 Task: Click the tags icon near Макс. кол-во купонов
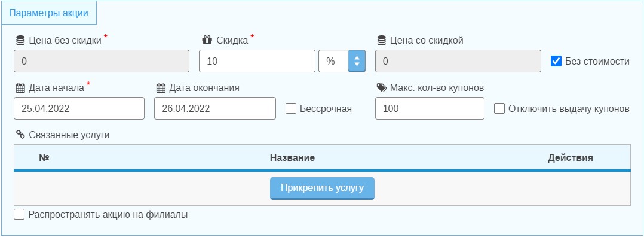pos(382,87)
